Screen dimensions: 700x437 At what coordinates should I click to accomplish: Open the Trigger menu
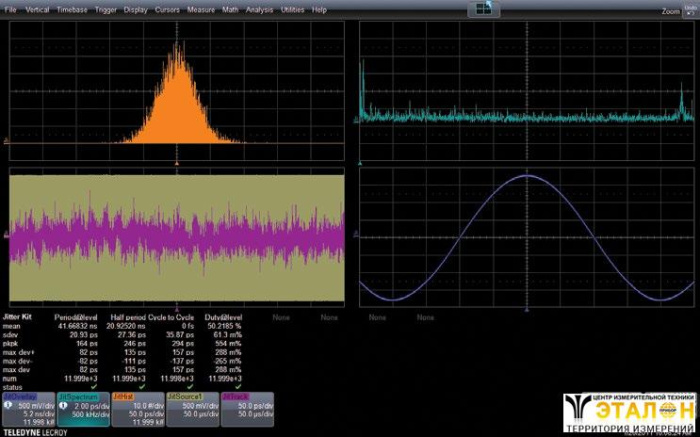(x=105, y=9)
